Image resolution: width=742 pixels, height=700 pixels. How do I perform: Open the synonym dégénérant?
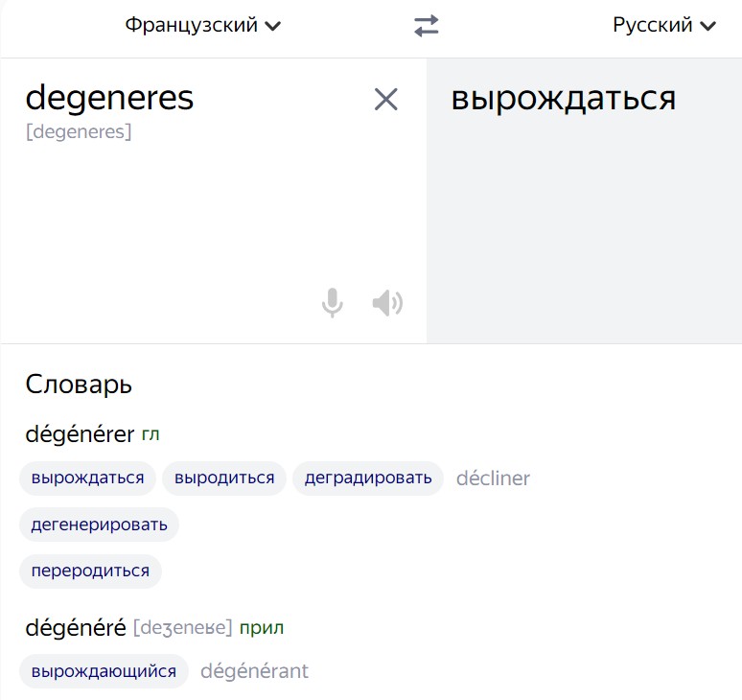tap(255, 671)
